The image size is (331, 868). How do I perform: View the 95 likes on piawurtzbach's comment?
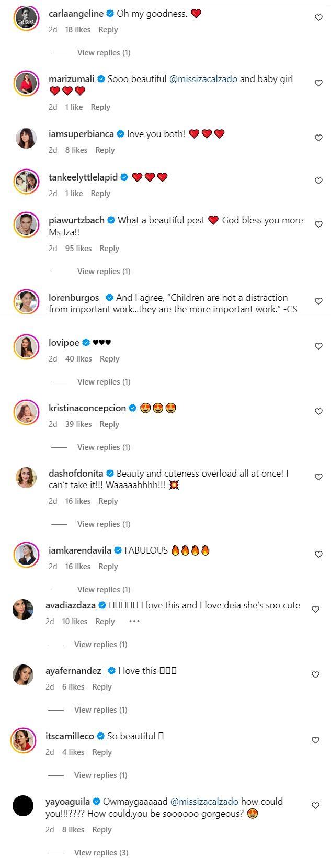tap(78, 249)
